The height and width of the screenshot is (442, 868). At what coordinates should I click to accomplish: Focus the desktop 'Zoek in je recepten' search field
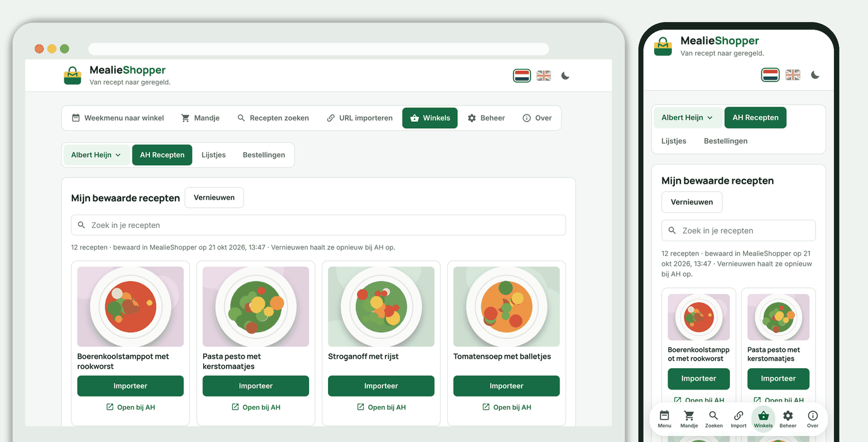click(319, 225)
